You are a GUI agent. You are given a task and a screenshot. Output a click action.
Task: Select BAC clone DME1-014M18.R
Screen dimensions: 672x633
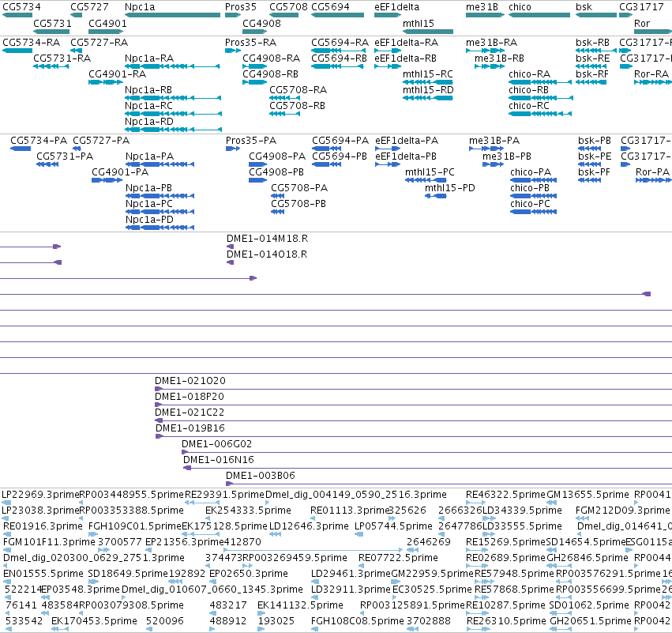(x=268, y=239)
